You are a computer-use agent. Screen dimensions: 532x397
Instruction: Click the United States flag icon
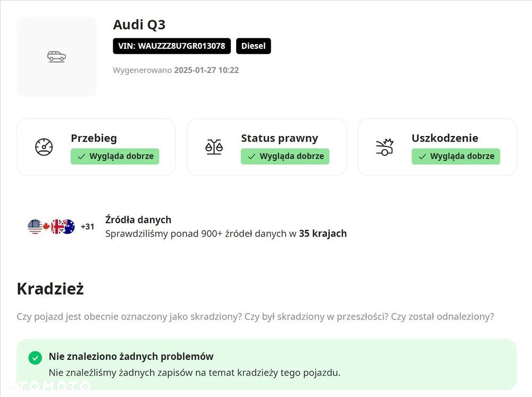pyautogui.click(x=35, y=226)
